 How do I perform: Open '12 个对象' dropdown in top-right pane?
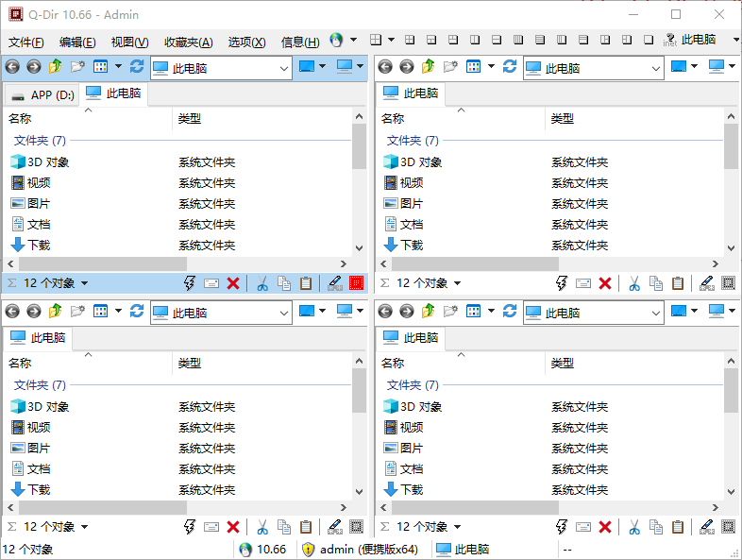[458, 283]
